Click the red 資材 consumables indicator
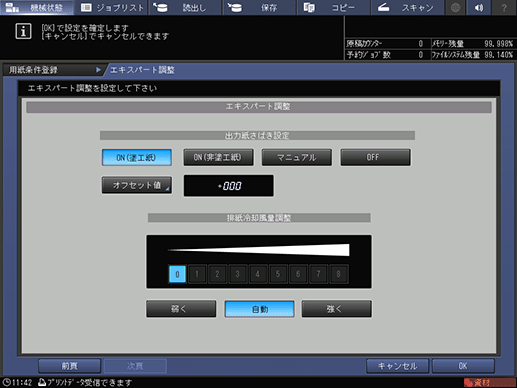This screenshot has width=517, height=388. click(x=489, y=383)
